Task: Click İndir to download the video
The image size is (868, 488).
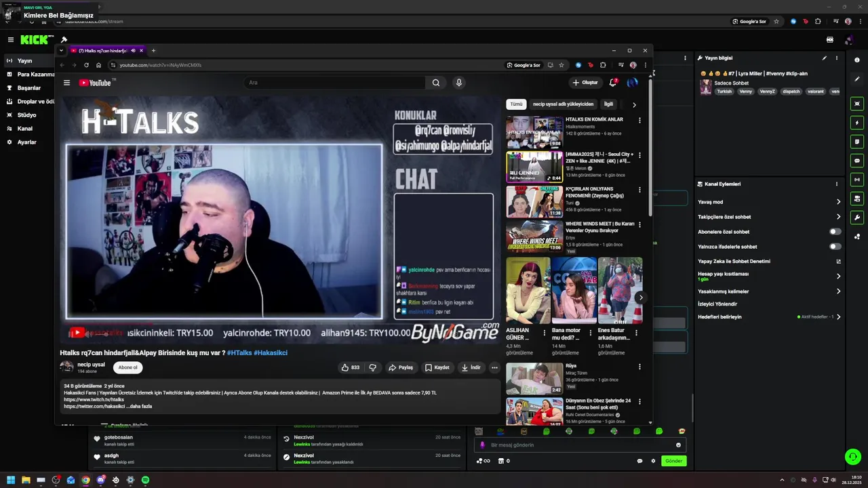Action: click(471, 367)
